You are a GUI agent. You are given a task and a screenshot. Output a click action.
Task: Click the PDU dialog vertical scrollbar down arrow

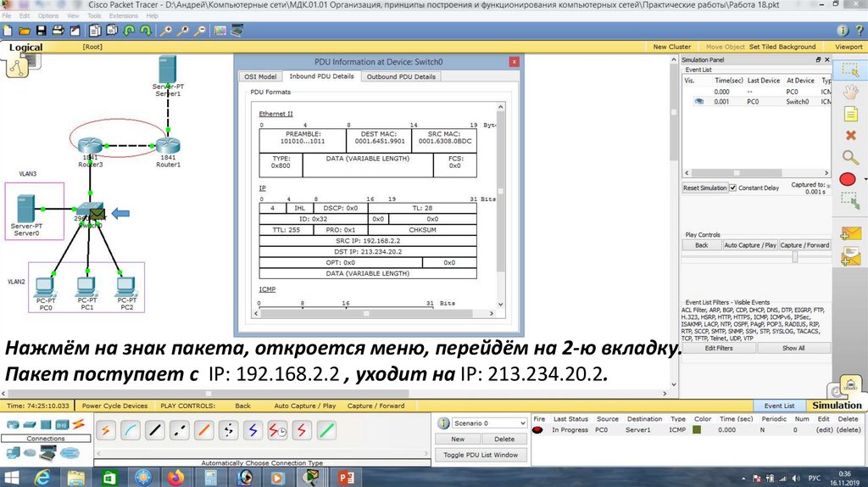pos(500,305)
